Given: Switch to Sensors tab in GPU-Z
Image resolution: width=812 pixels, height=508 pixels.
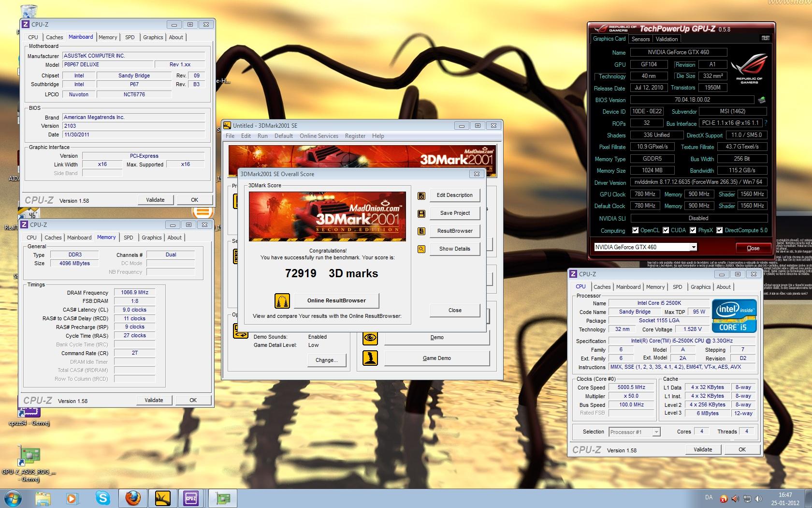Looking at the screenshot, I should (x=640, y=39).
